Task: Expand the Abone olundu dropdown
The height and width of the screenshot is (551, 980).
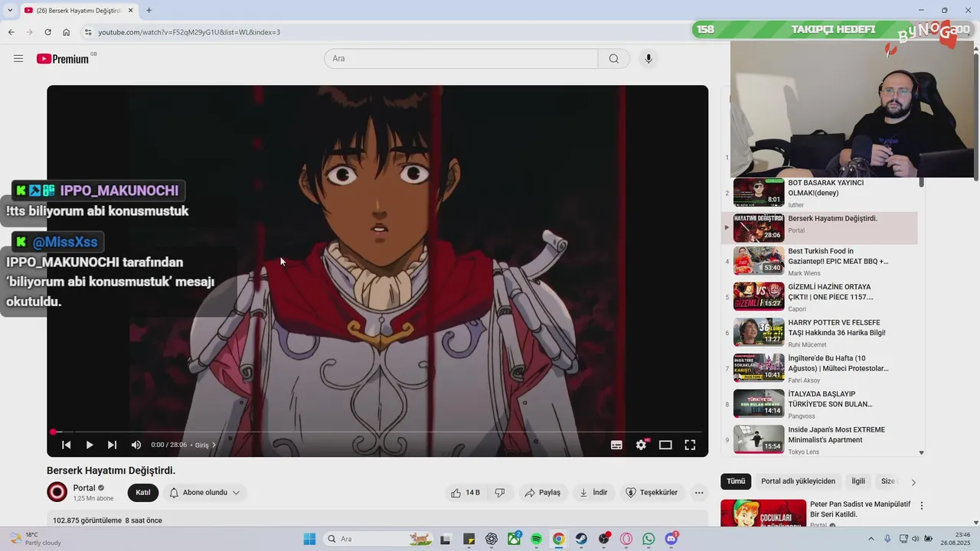Action: click(x=204, y=493)
